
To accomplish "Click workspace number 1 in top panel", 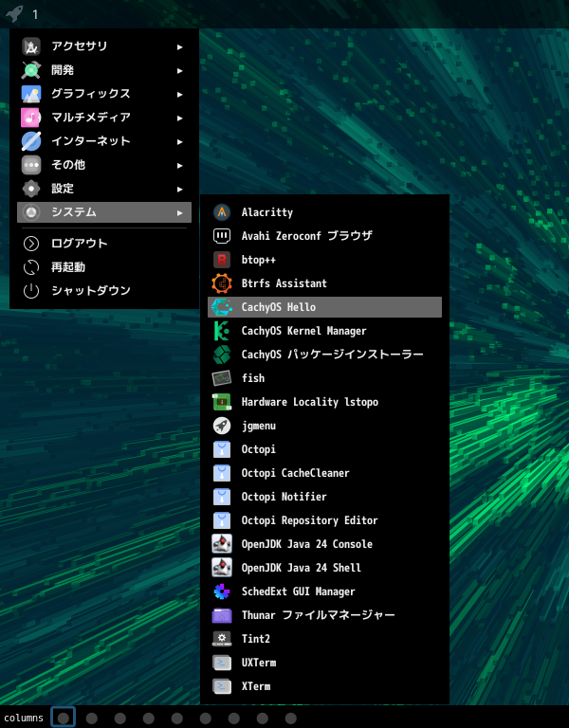I will 35,14.
